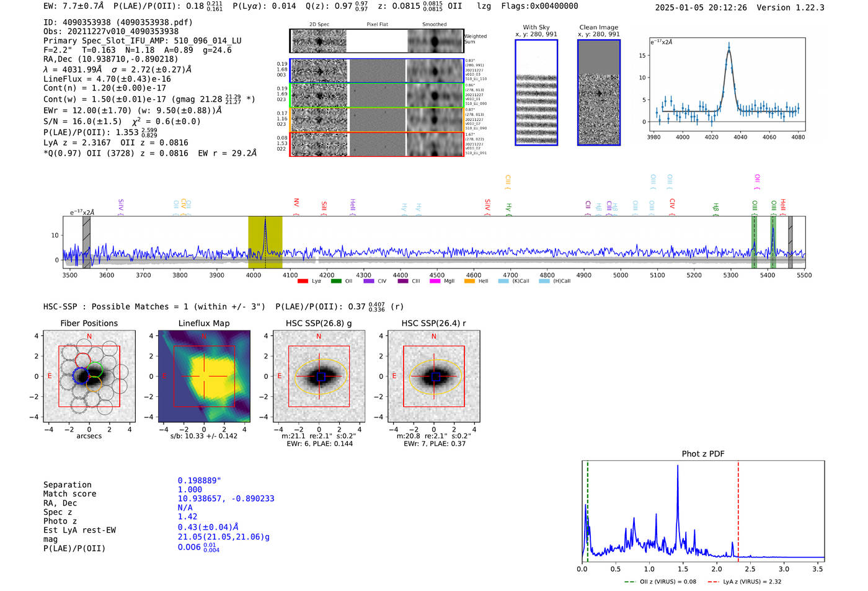Click the Lyα red legend swatch
This screenshot has height=591, width=868.
click(x=303, y=282)
